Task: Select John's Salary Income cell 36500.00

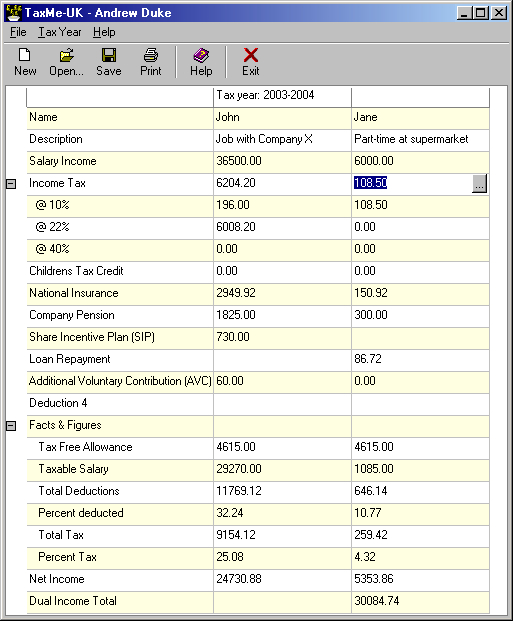Action: click(282, 162)
